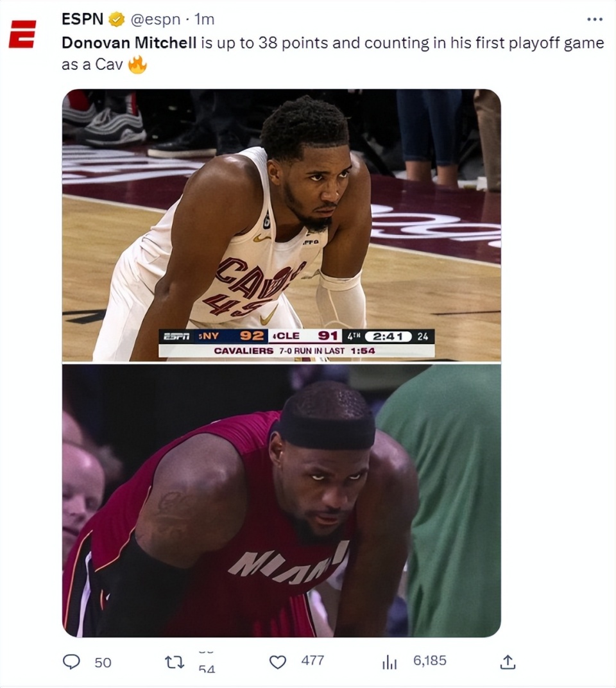Click the 50 replies count

click(103, 662)
